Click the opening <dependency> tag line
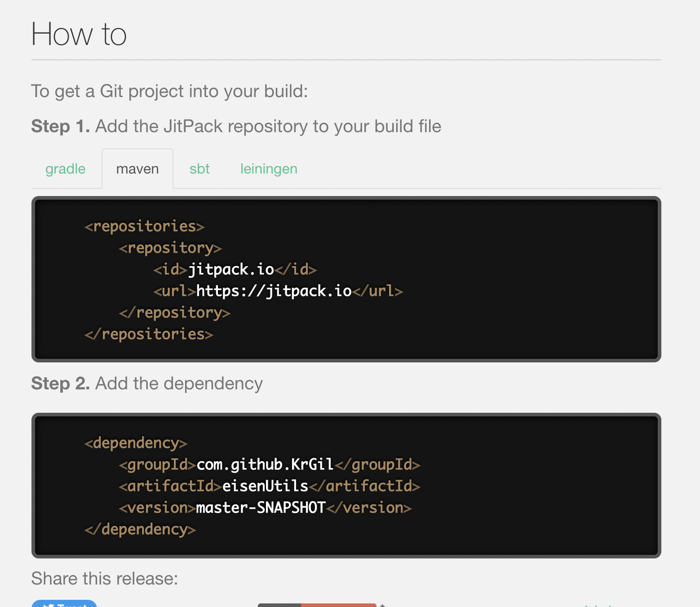 pos(136,443)
